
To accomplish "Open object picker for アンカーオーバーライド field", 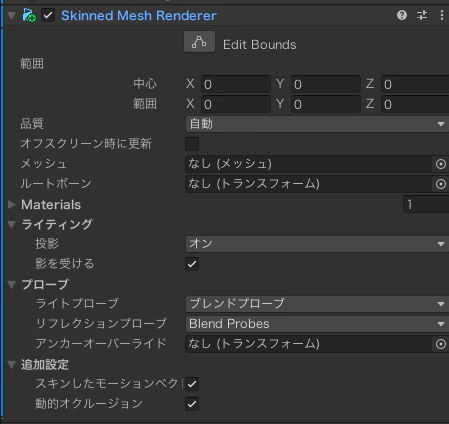I will click(x=441, y=344).
